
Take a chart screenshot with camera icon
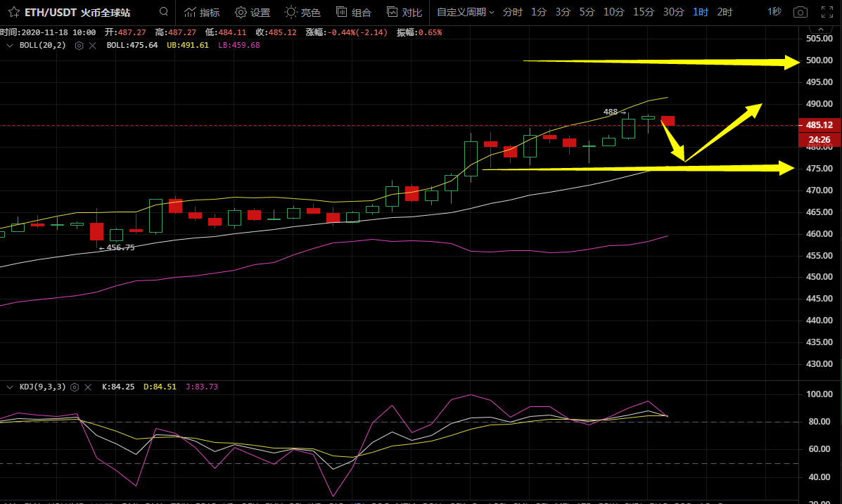[800, 12]
